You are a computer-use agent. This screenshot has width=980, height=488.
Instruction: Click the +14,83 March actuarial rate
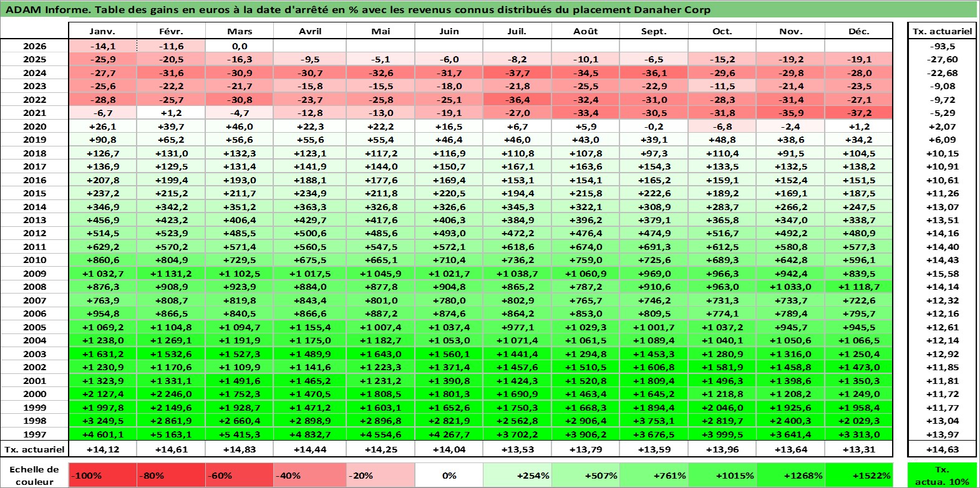tap(240, 449)
